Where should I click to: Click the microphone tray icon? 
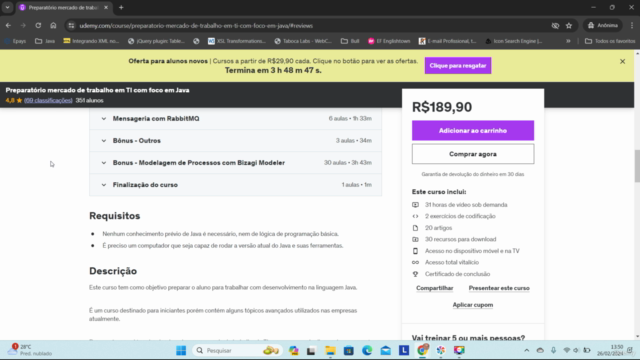[x=553, y=350]
